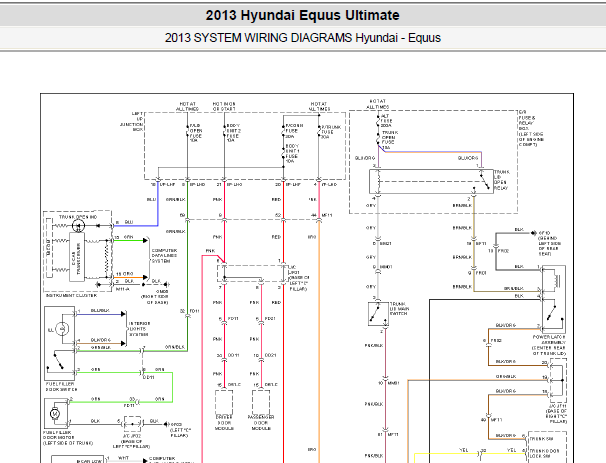Select the E/R FUSE & RELAY BOX label
Screen dimensions: 606x463
531,128
